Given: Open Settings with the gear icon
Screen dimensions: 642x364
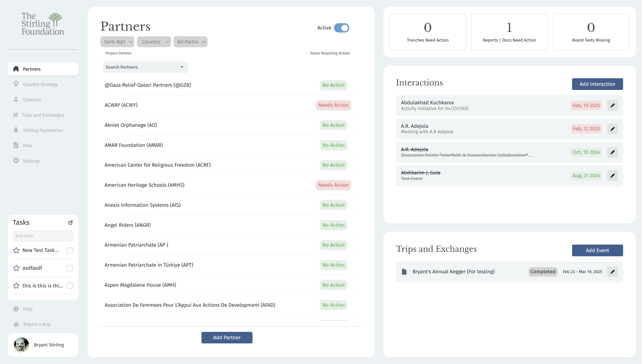Looking at the screenshot, I should coord(16,161).
